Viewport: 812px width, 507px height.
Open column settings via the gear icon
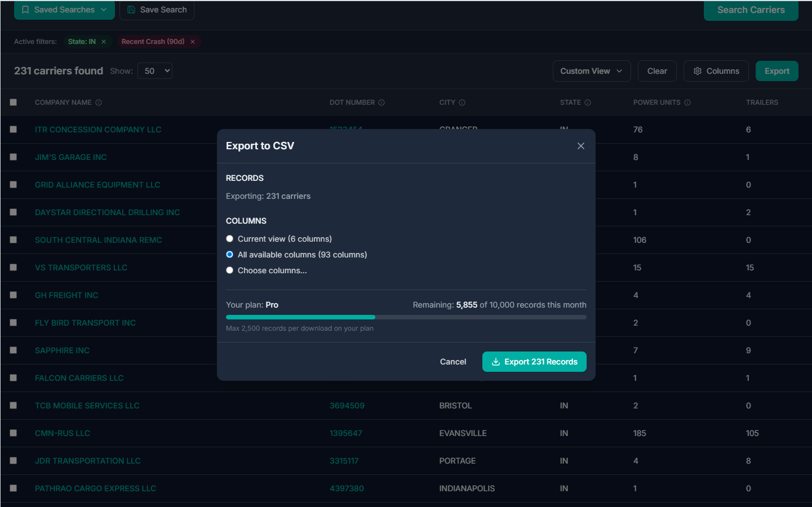pyautogui.click(x=696, y=70)
